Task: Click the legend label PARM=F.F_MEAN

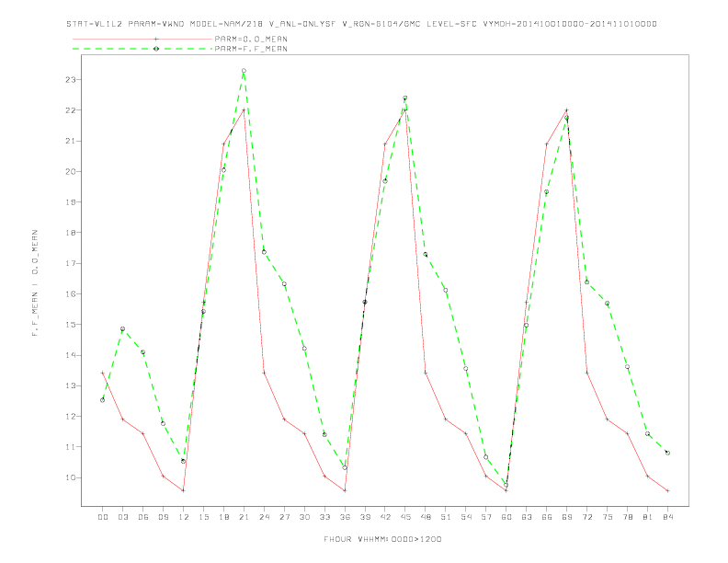Action: coord(251,49)
